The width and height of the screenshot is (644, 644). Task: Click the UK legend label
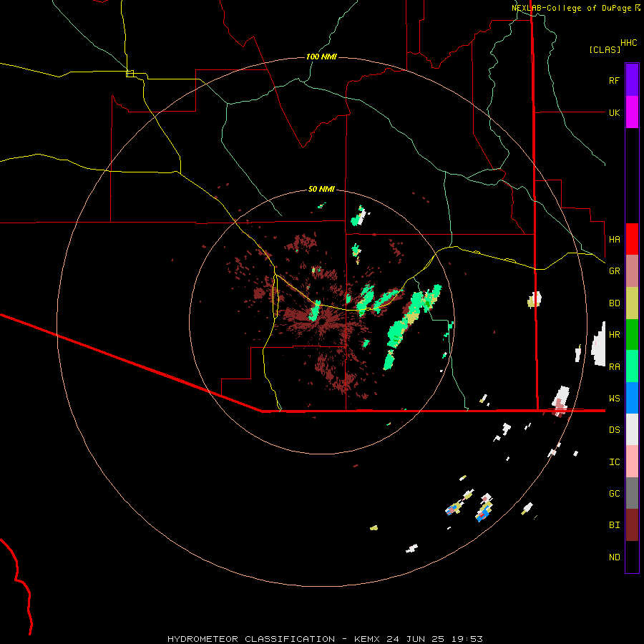point(614,112)
